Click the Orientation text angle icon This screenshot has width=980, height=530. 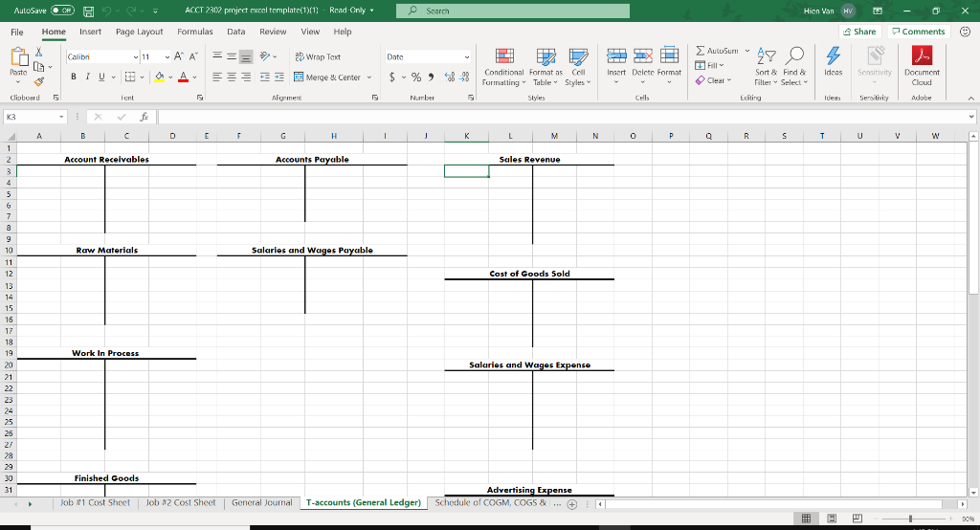click(265, 56)
